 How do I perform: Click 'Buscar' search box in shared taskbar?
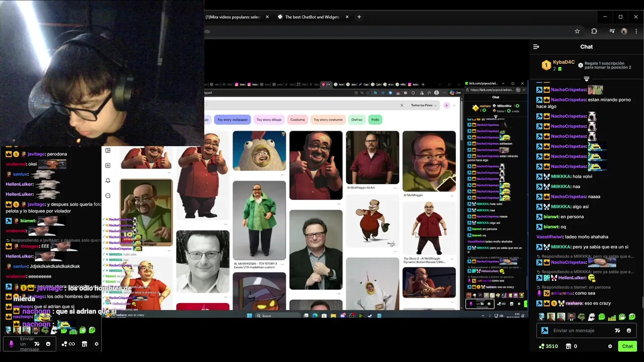(x=278, y=316)
